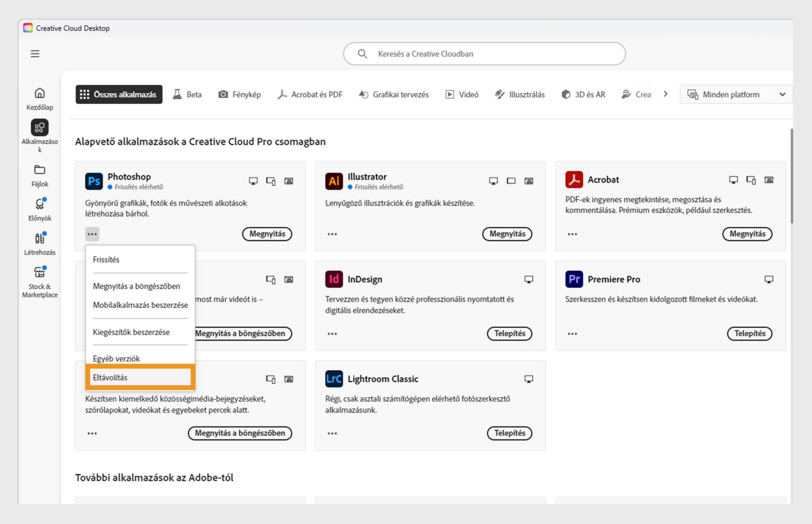Click Photoshop's desktop availability monitor icon

(253, 180)
